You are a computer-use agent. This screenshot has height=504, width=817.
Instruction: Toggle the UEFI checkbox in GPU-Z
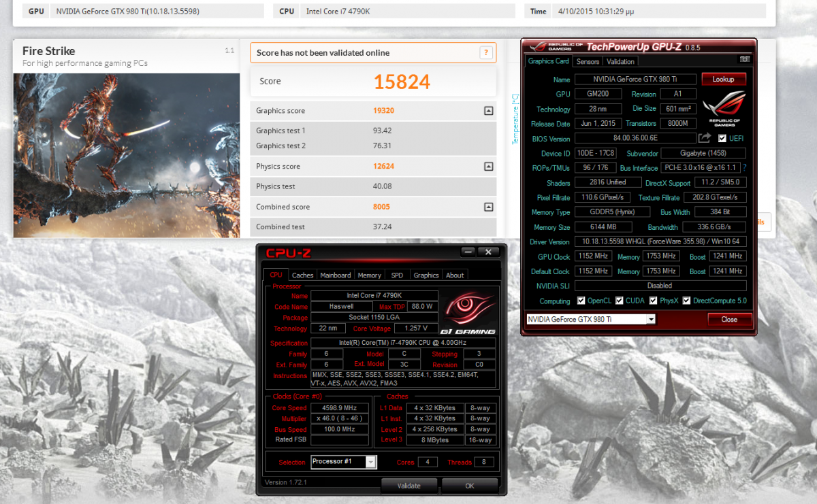[722, 138]
